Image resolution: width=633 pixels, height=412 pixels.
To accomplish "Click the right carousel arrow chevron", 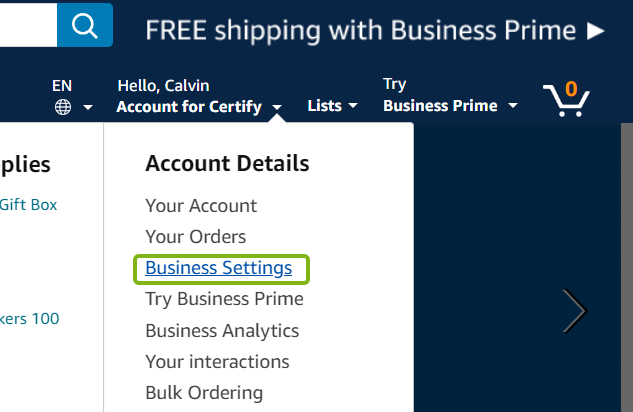I will 574,311.
